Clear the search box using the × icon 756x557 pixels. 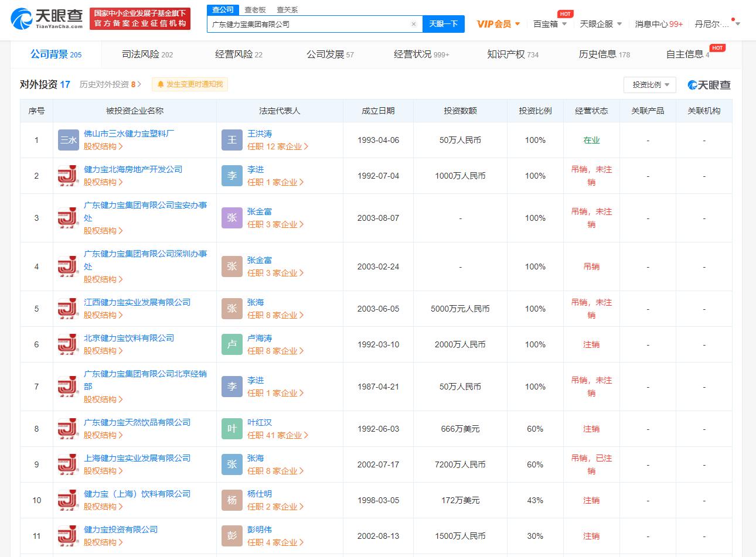tap(414, 24)
